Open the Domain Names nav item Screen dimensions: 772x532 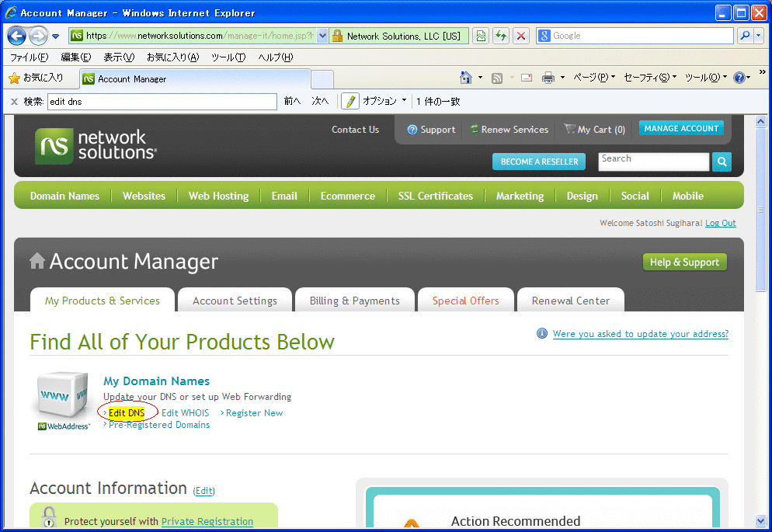point(64,196)
